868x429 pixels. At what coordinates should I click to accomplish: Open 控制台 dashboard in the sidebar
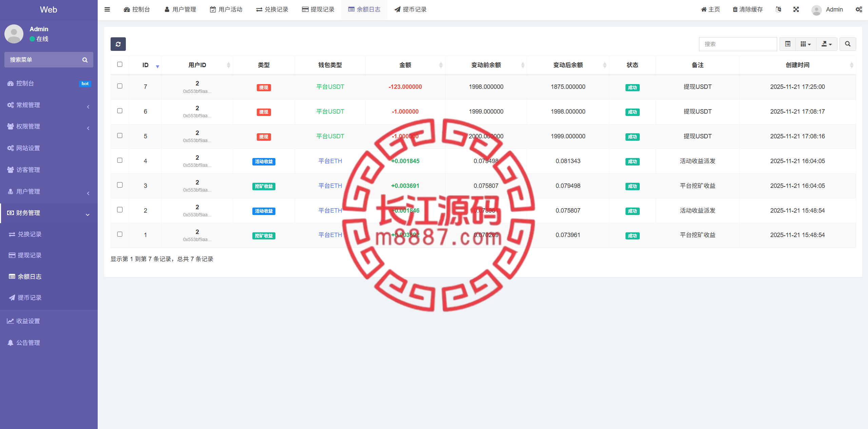49,83
